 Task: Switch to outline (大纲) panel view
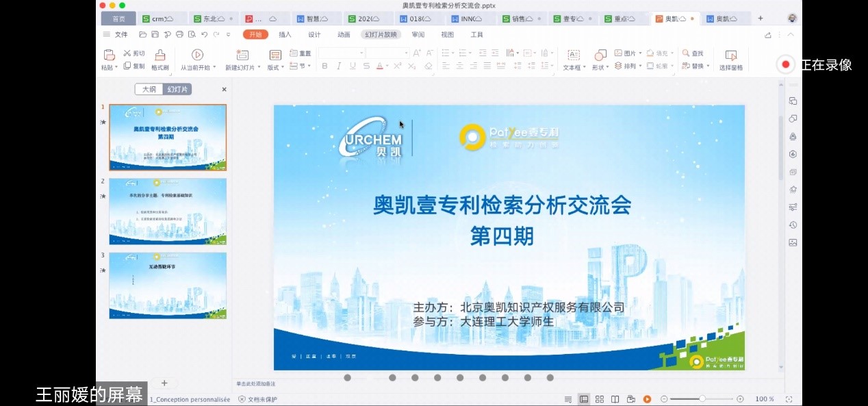(149, 89)
